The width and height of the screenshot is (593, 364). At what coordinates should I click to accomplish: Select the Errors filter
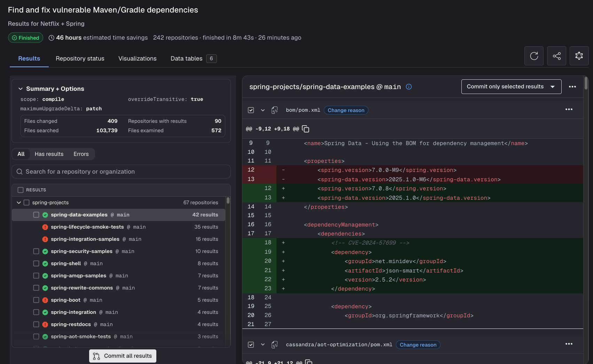point(81,154)
